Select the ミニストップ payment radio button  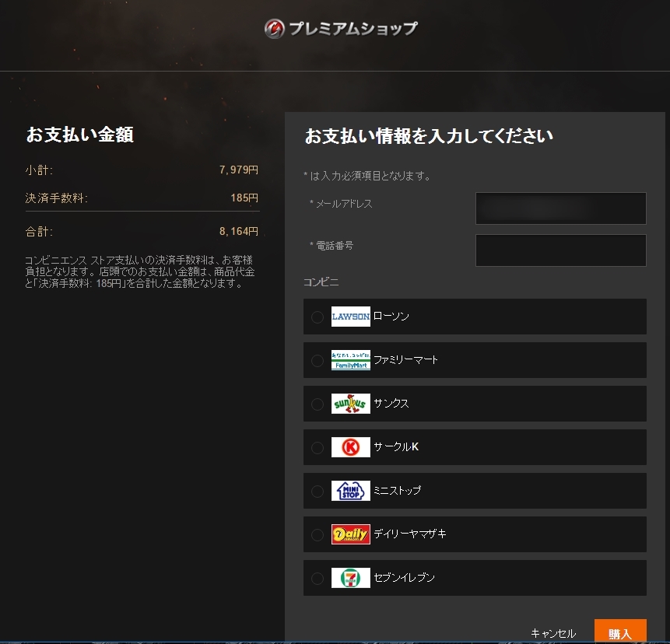tap(317, 491)
